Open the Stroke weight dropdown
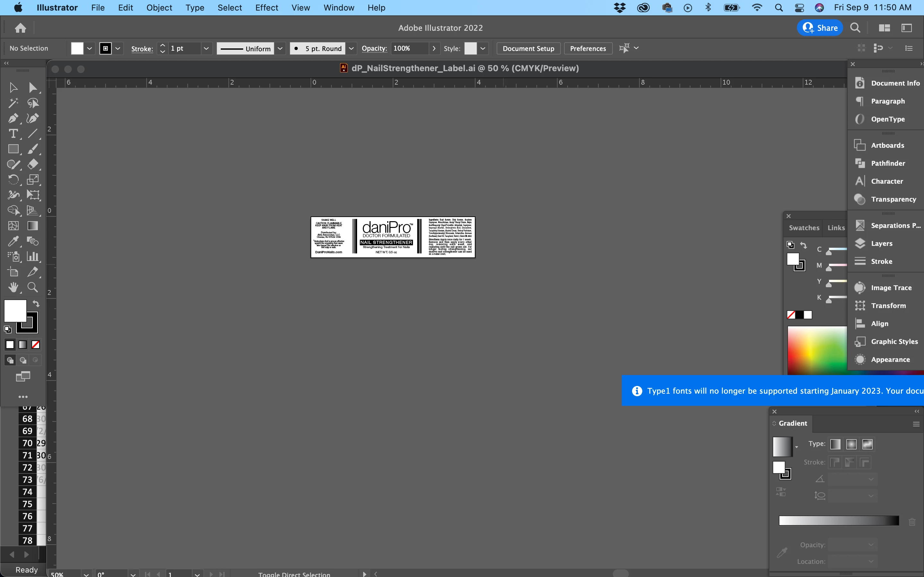This screenshot has width=924, height=577. [206, 48]
